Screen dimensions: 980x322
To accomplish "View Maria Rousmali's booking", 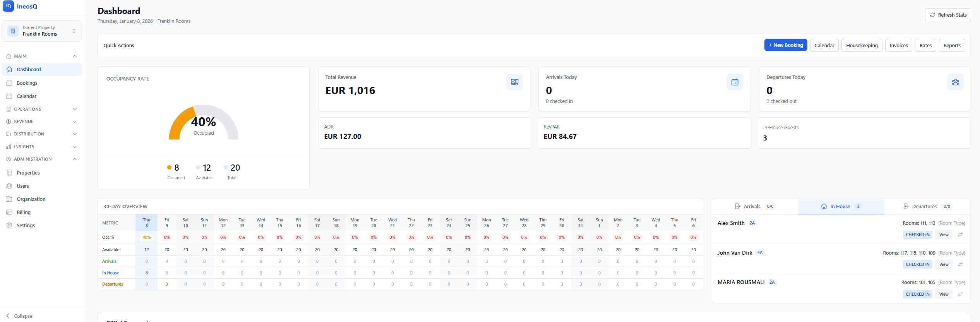I will pyautogui.click(x=944, y=294).
